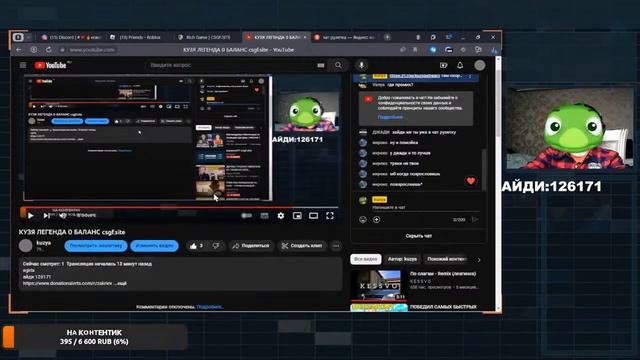Switch to miniplayer mode
The width and height of the screenshot is (640, 360).
click(297, 216)
